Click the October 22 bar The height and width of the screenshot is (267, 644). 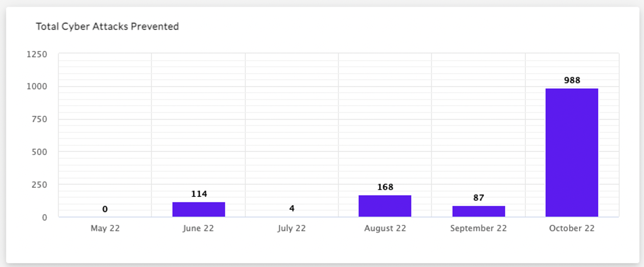(572, 152)
